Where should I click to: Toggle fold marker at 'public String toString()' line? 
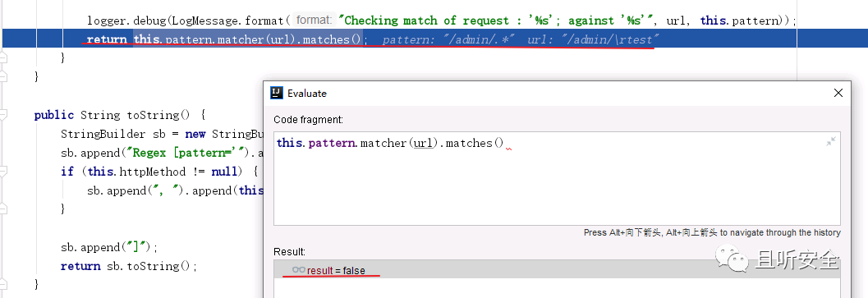(3, 115)
